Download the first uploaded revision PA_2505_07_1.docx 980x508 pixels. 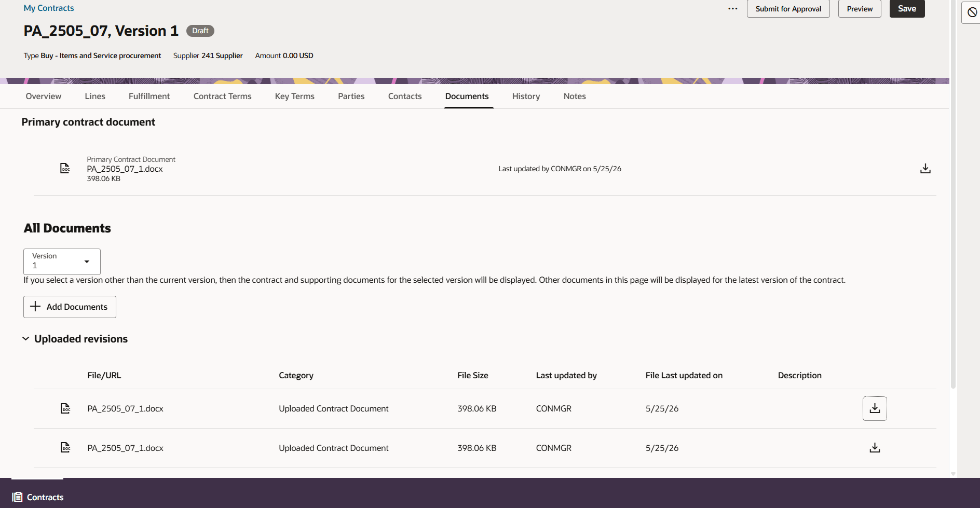(x=875, y=408)
